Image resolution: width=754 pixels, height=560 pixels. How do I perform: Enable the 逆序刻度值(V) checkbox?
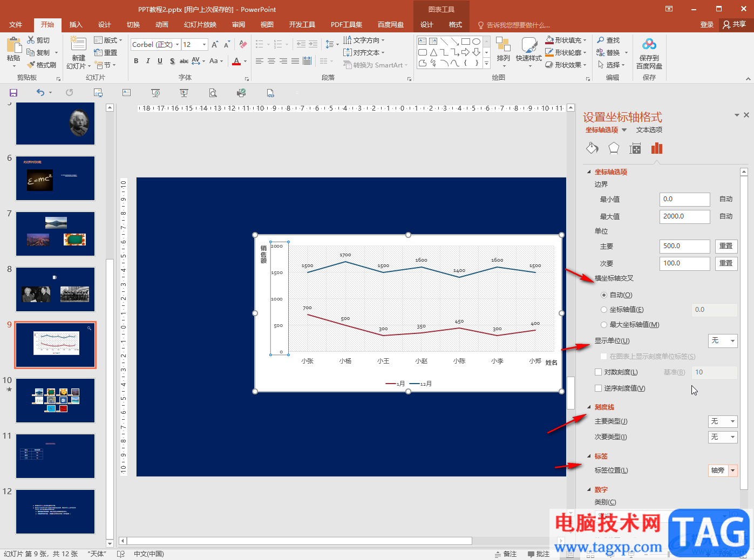pyautogui.click(x=598, y=388)
